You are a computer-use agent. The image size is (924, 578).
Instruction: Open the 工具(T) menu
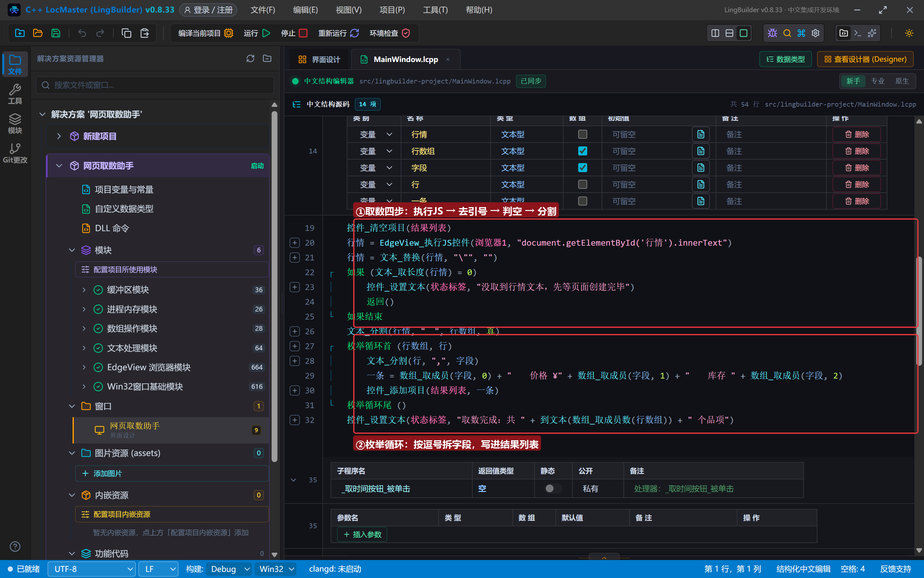click(x=435, y=10)
